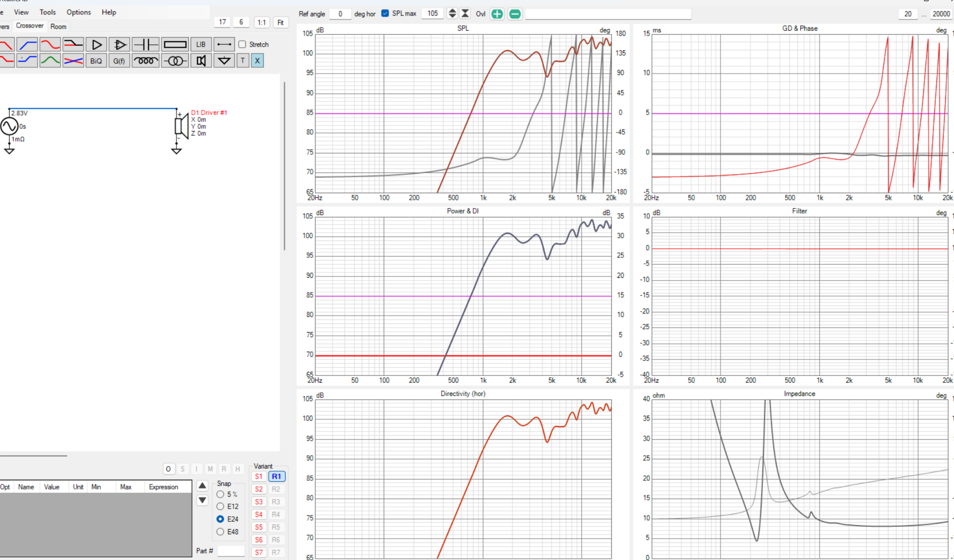Add overlay with green plus button
Viewport: 954px width, 560px height.
(497, 14)
